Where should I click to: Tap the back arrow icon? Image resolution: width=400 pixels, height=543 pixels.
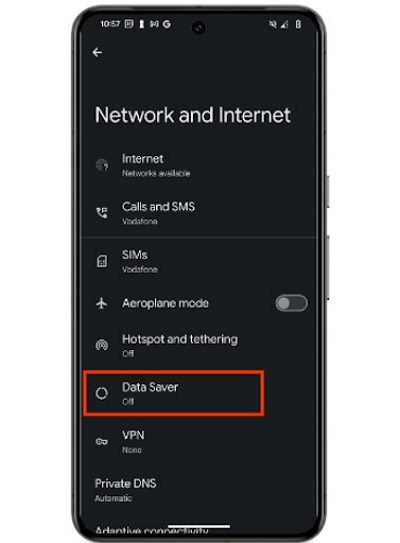[x=97, y=53]
